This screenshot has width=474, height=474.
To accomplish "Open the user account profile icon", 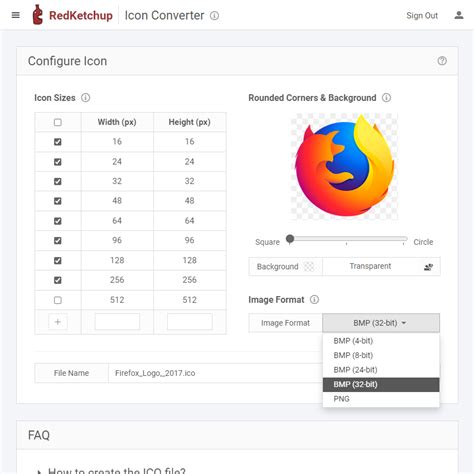I will pos(459,15).
